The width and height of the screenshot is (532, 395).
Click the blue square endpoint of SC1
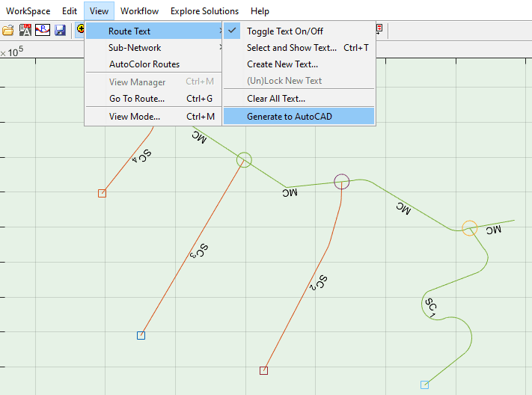[425, 385]
